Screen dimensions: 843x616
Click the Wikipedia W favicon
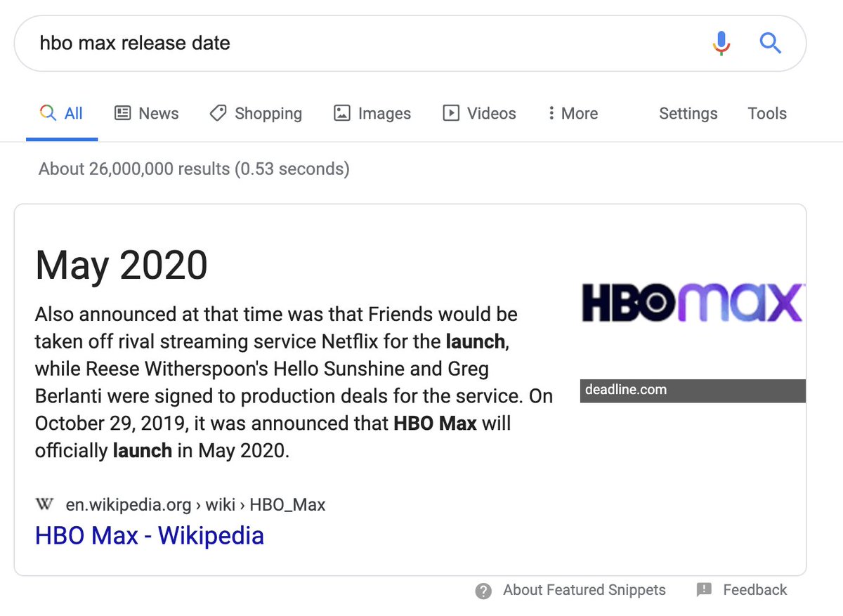coord(44,504)
